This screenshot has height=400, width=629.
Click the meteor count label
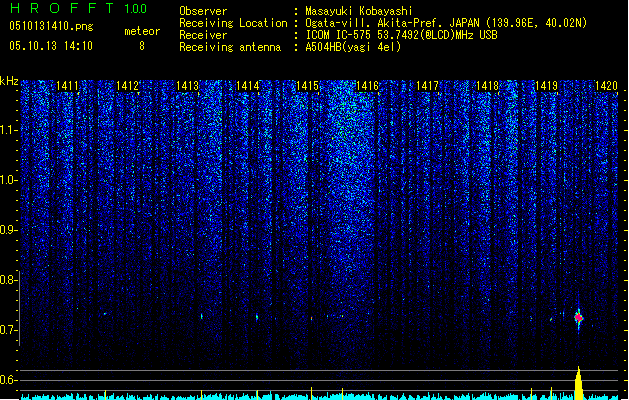(142, 31)
